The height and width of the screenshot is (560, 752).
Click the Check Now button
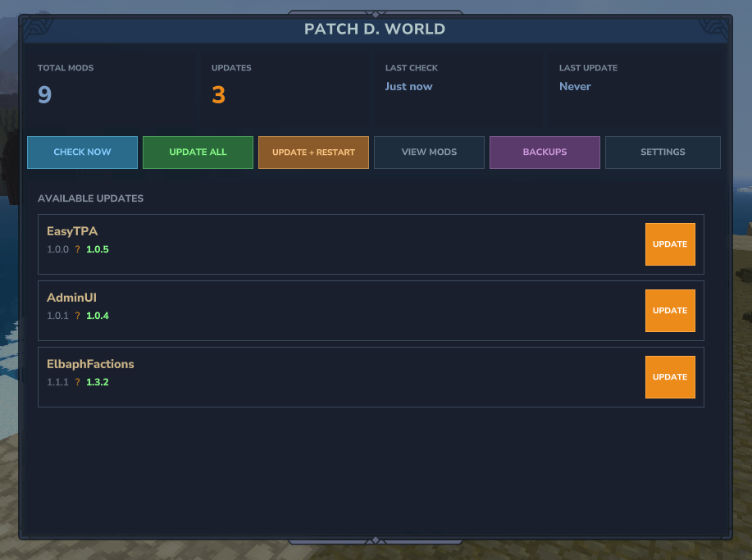(82, 153)
